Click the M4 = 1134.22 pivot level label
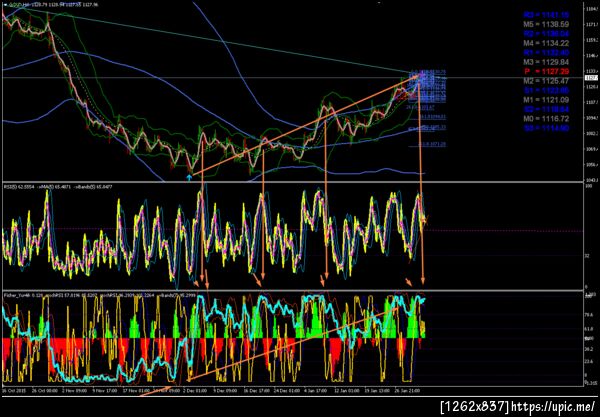Screen dimensions: 600x417 pyautogui.click(x=546, y=43)
